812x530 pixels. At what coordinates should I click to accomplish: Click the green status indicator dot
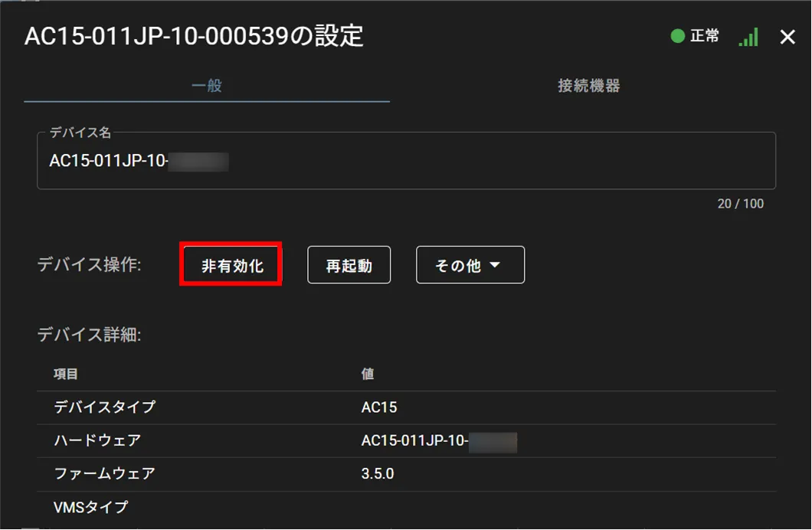pos(677,36)
